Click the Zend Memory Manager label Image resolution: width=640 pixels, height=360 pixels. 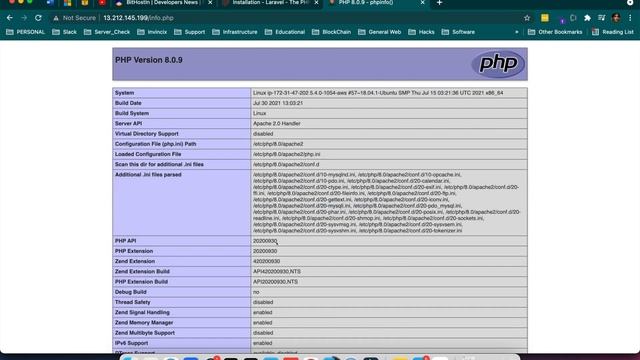(144, 323)
